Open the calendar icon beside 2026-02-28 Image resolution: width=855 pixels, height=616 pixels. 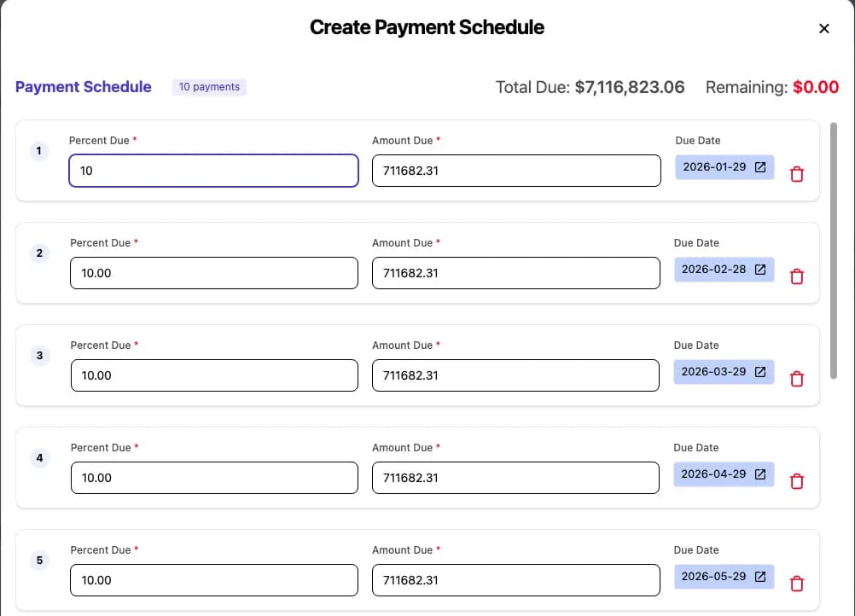[760, 269]
